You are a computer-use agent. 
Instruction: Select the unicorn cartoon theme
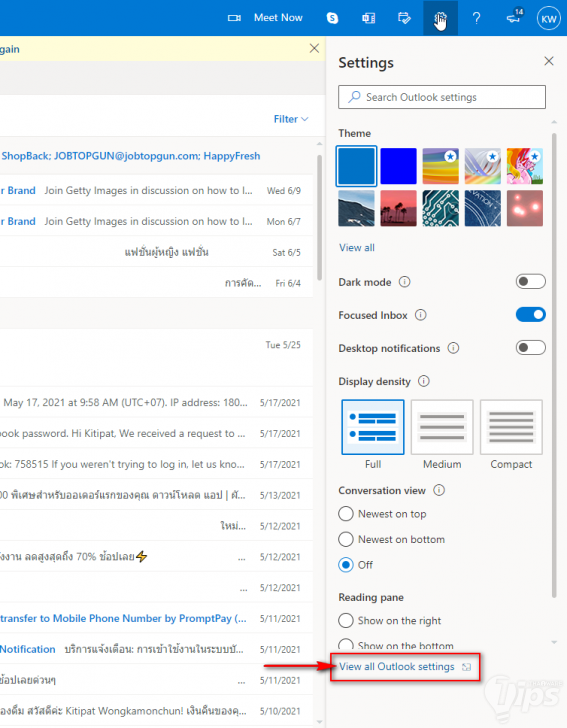(525, 166)
